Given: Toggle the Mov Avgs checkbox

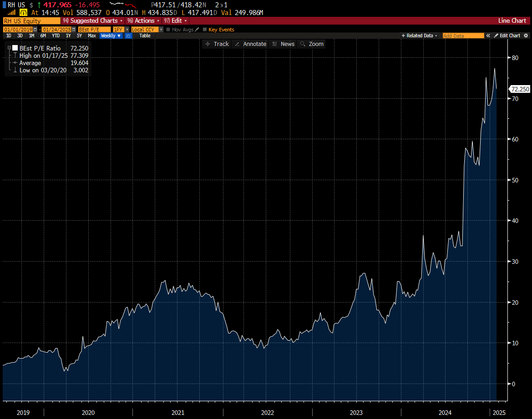Looking at the screenshot, I should [x=168, y=30].
